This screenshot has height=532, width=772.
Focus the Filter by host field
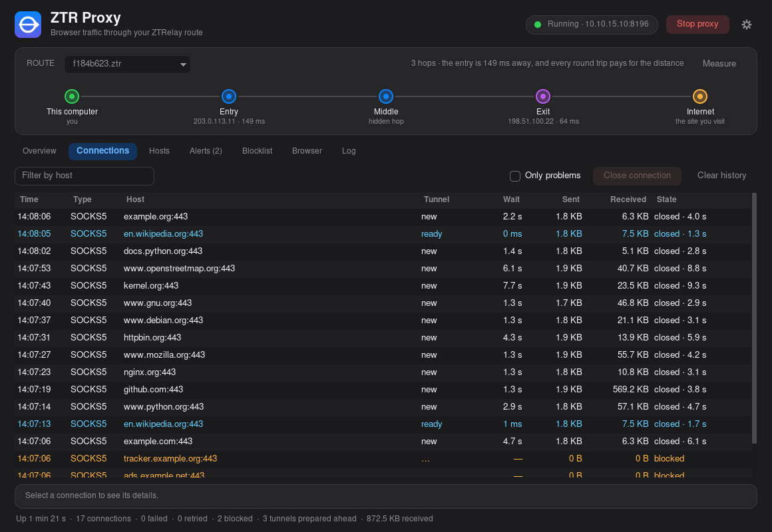[x=85, y=176]
